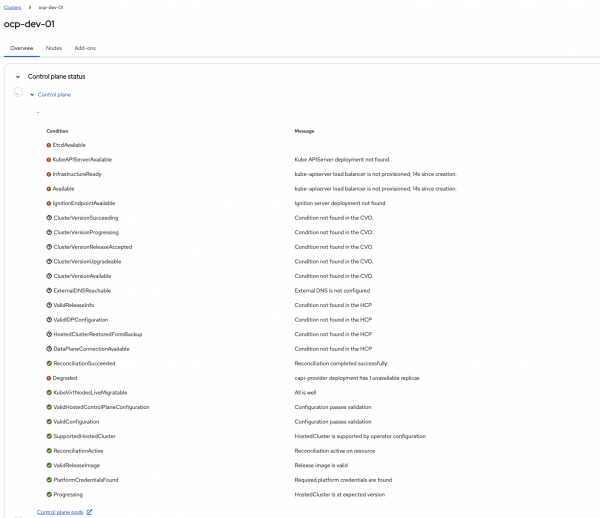Click the ocp-dev-01 page title

(x=29, y=24)
